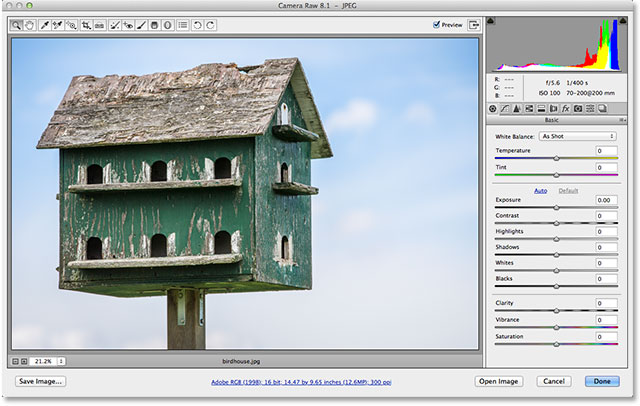
Task: Click the zoom in plus button
Action: (24, 362)
